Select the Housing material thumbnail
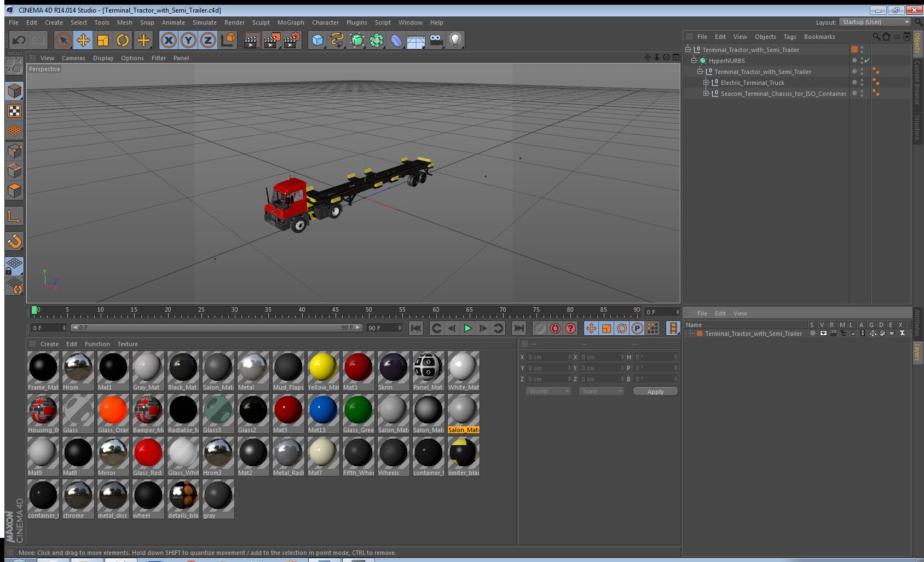The image size is (924, 562). pyautogui.click(x=43, y=414)
